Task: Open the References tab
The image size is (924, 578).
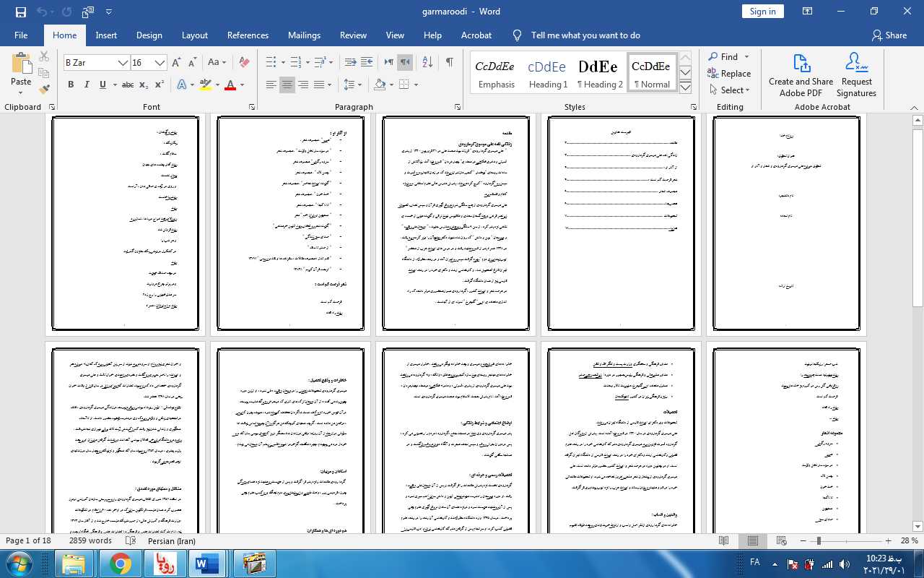Action: [x=248, y=35]
